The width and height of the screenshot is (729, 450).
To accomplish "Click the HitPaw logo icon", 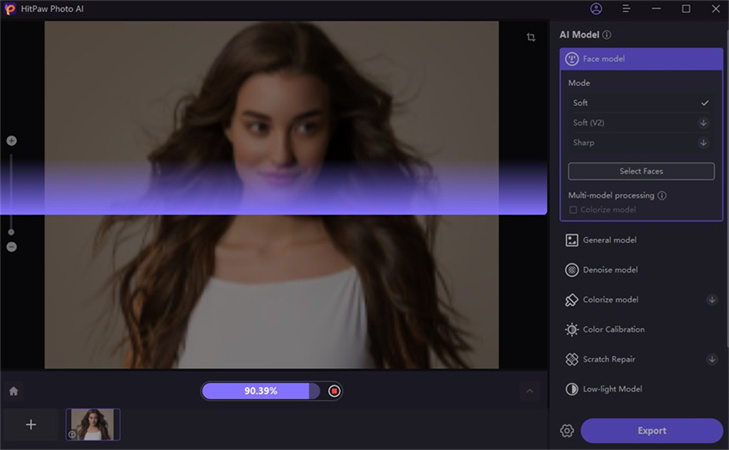I will point(10,8).
